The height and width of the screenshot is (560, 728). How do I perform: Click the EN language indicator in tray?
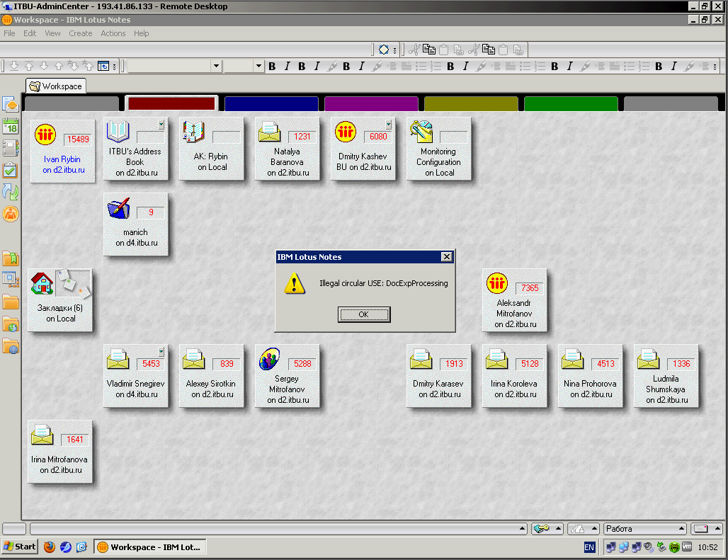[x=588, y=547]
